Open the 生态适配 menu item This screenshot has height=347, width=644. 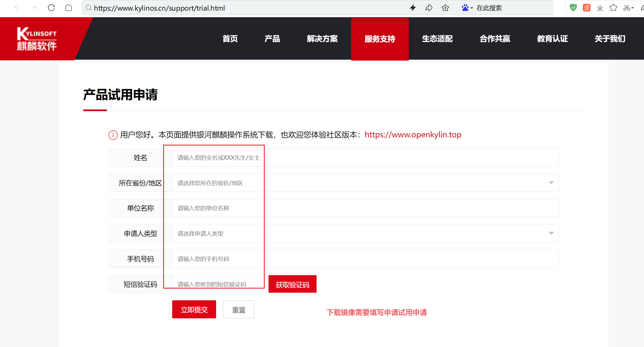click(x=437, y=39)
